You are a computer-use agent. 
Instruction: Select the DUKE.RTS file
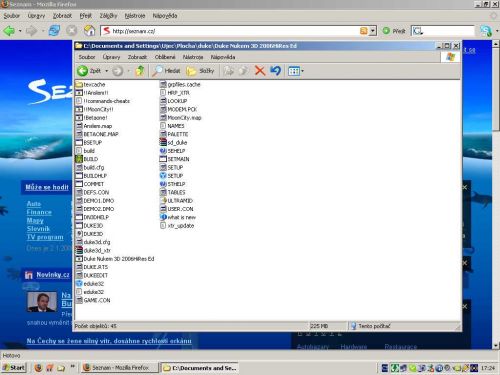92,267
